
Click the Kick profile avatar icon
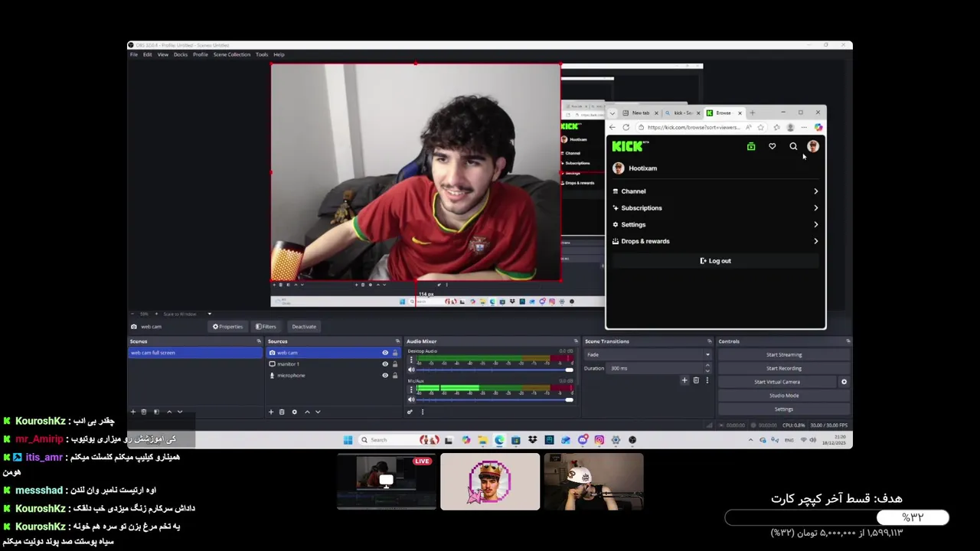[x=813, y=146]
